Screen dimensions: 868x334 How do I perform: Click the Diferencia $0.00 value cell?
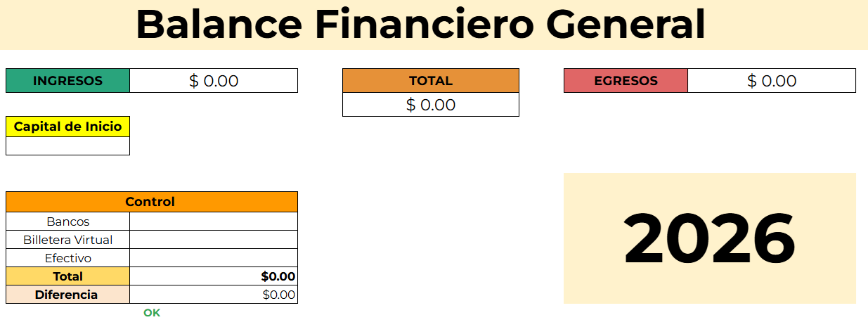click(214, 295)
